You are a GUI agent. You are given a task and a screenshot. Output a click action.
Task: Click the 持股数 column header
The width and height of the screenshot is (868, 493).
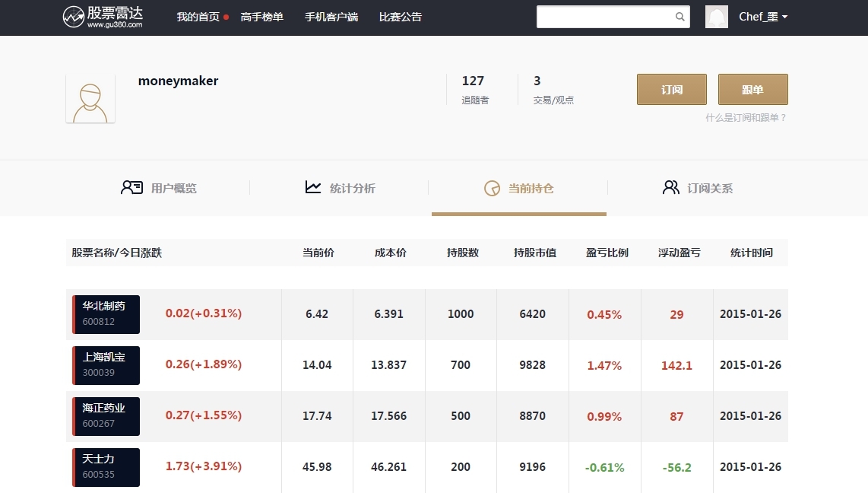pos(463,253)
